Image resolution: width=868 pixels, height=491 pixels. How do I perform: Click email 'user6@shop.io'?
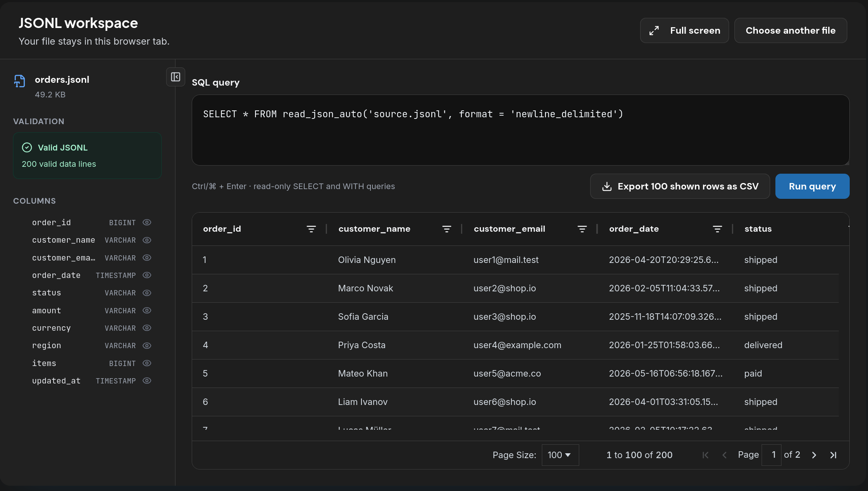[504, 402]
